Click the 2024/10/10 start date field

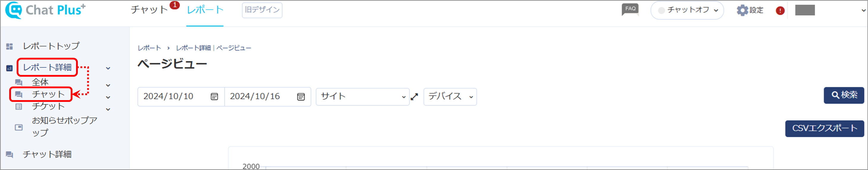tap(181, 97)
